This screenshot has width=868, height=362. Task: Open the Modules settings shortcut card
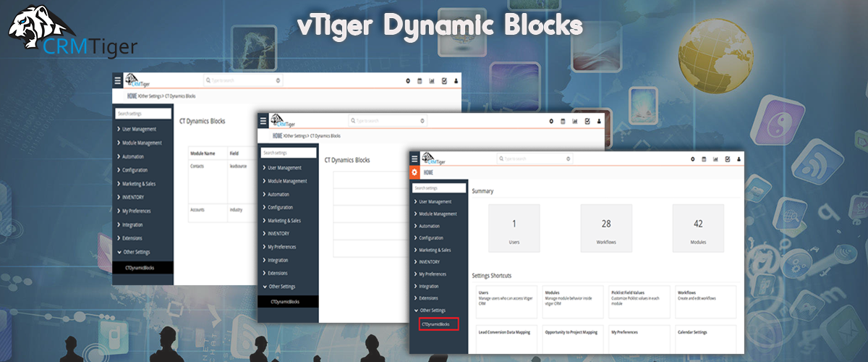tap(573, 302)
